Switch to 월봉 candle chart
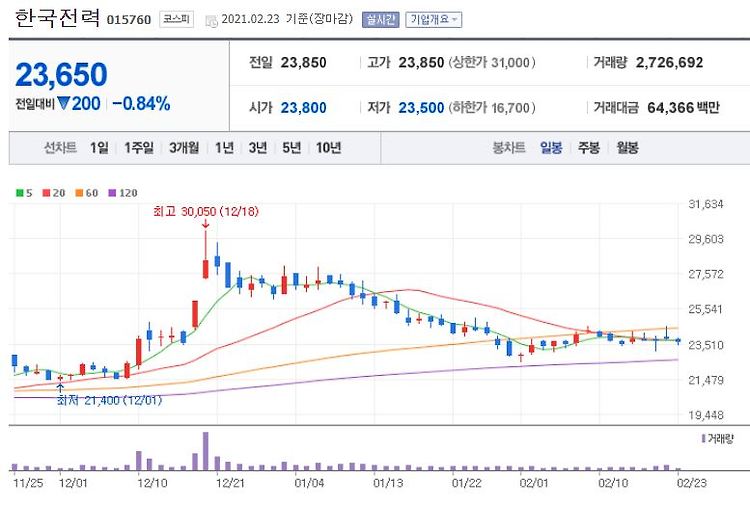 coord(627,148)
